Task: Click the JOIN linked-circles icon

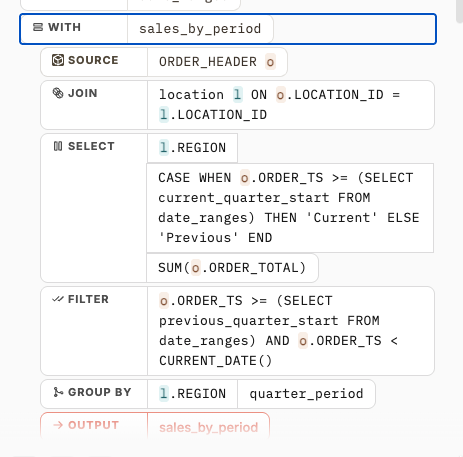Action: click(x=58, y=93)
